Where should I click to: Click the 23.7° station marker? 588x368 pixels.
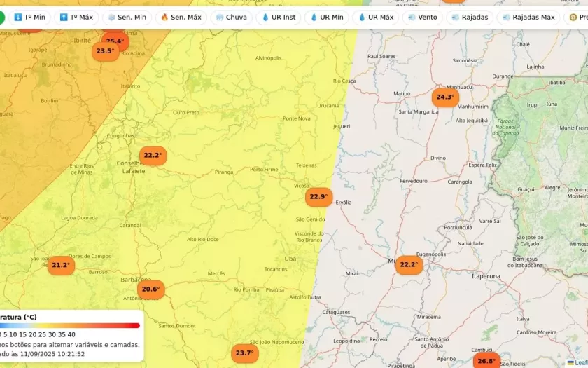click(x=244, y=353)
